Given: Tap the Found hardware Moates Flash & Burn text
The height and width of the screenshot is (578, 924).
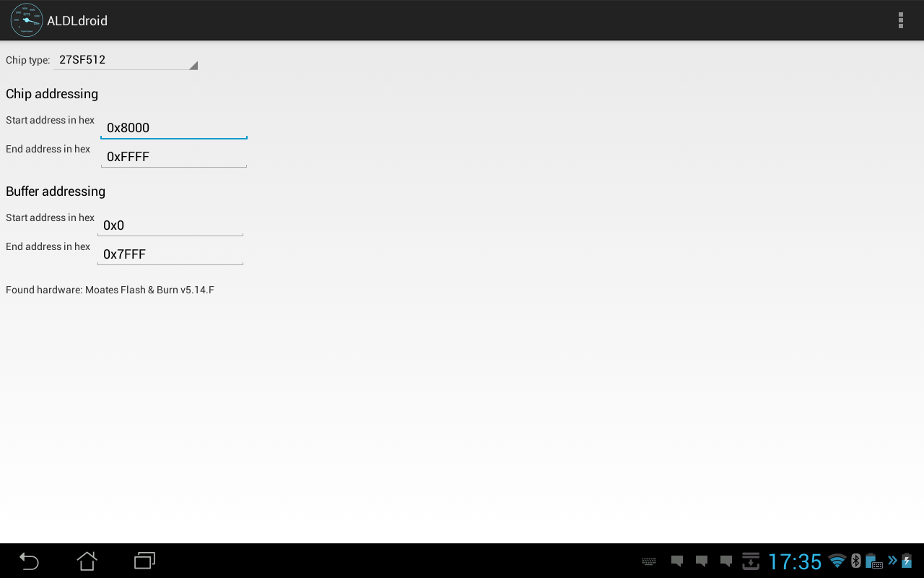Looking at the screenshot, I should click(110, 290).
